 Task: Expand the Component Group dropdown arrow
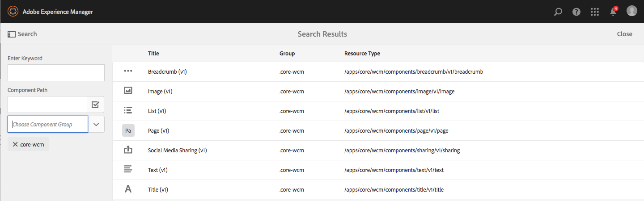click(96, 124)
